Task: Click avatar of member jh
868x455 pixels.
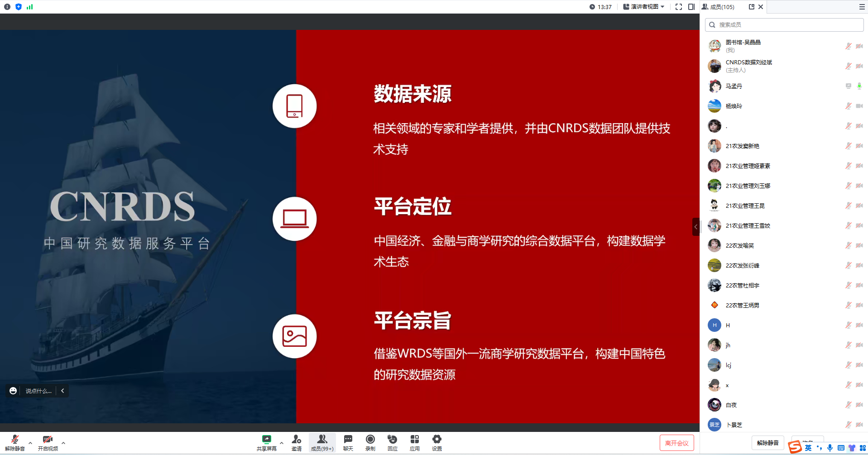Action: 715,345
